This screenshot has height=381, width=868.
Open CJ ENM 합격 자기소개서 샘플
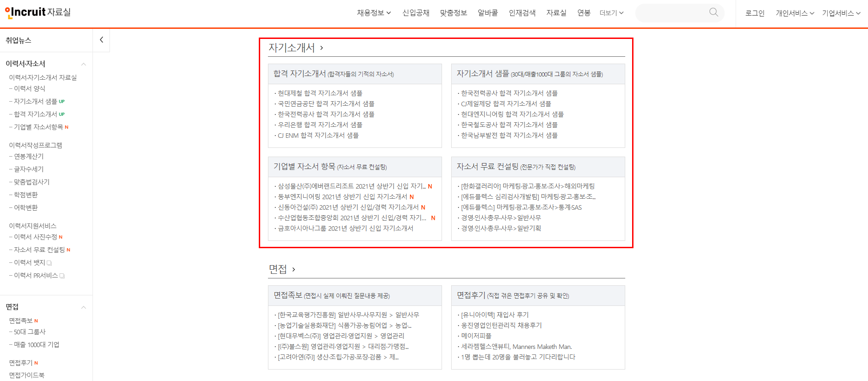click(318, 135)
